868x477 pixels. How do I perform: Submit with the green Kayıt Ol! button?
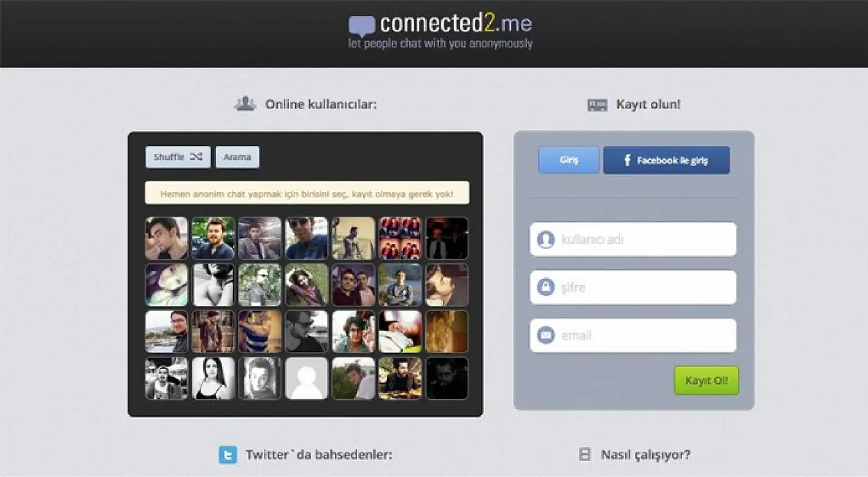[706, 381]
